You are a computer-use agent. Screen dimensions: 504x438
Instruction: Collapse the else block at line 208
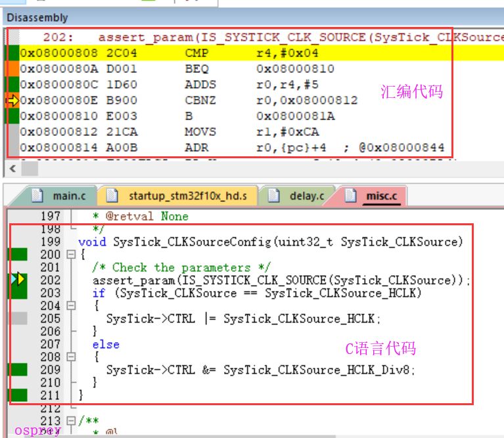[71, 357]
